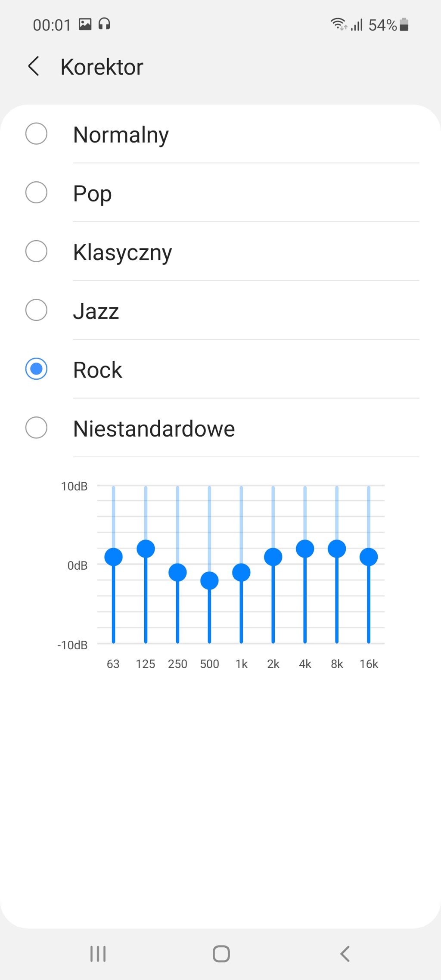441x980 pixels.
Task: Click the 63 Hz band slider handle
Action: pyautogui.click(x=114, y=557)
